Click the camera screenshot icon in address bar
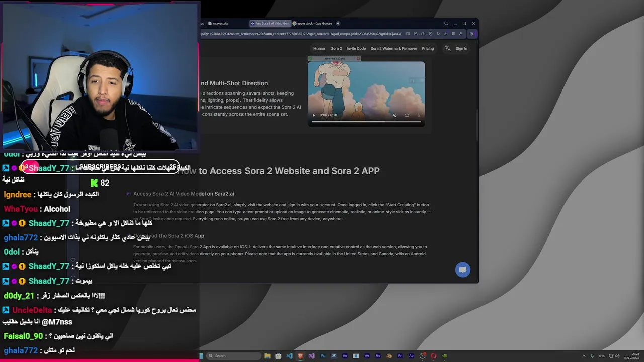The width and height of the screenshot is (644, 362). (423, 34)
